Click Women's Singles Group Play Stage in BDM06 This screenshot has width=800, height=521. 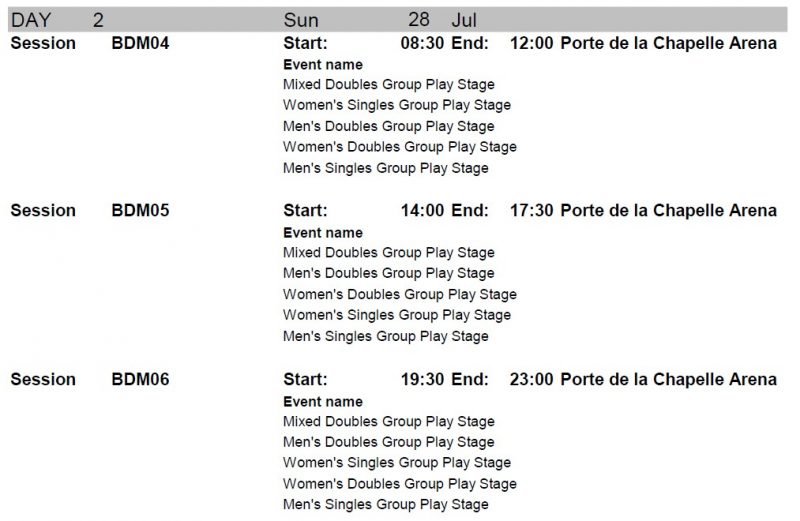[x=397, y=463]
